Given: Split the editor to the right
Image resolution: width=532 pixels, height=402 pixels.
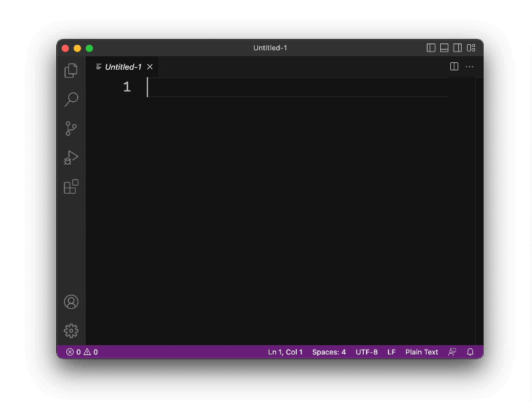Looking at the screenshot, I should point(454,67).
